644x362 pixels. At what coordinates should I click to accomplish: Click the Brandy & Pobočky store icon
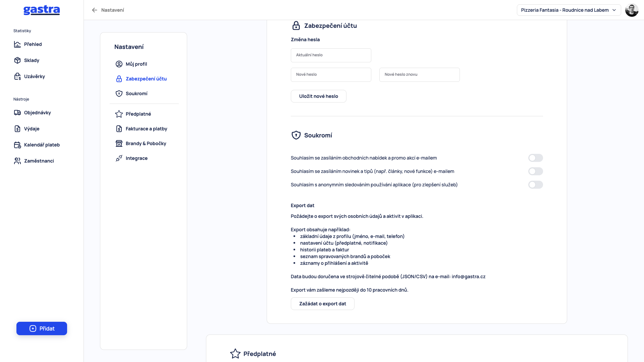pyautogui.click(x=119, y=143)
